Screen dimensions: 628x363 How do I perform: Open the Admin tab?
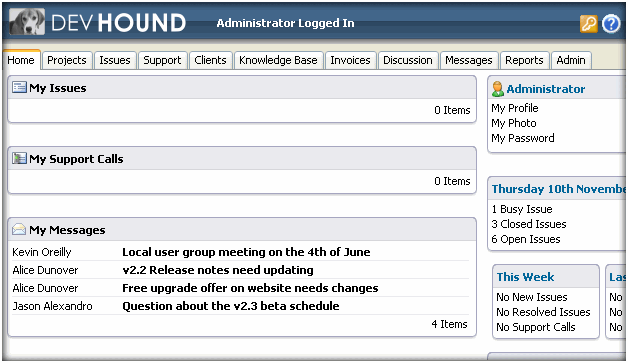[x=571, y=60]
